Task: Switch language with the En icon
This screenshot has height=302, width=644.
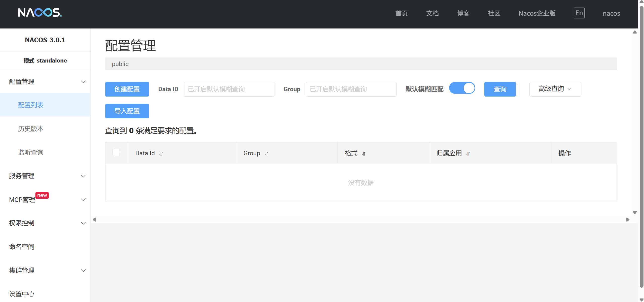Action: tap(579, 13)
